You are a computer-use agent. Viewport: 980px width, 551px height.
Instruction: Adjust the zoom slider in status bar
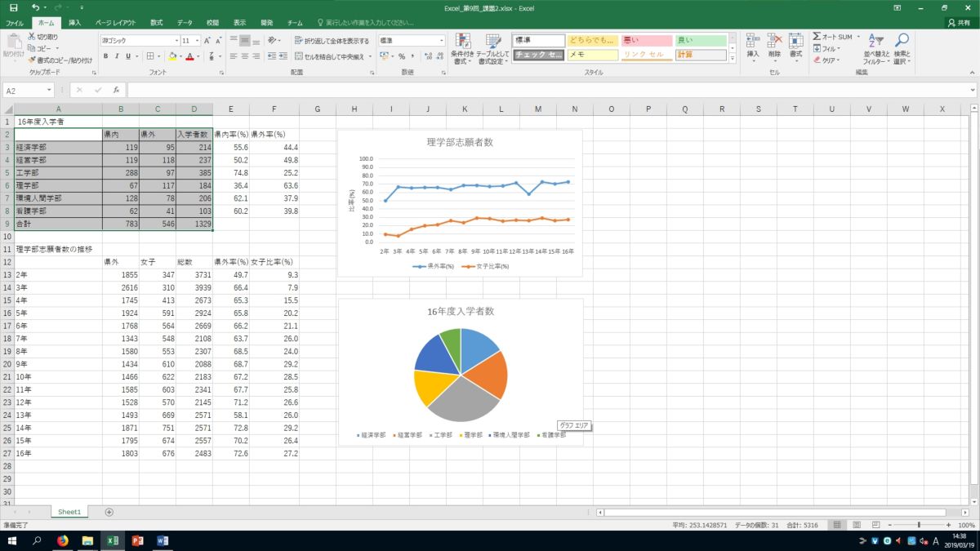(919, 525)
